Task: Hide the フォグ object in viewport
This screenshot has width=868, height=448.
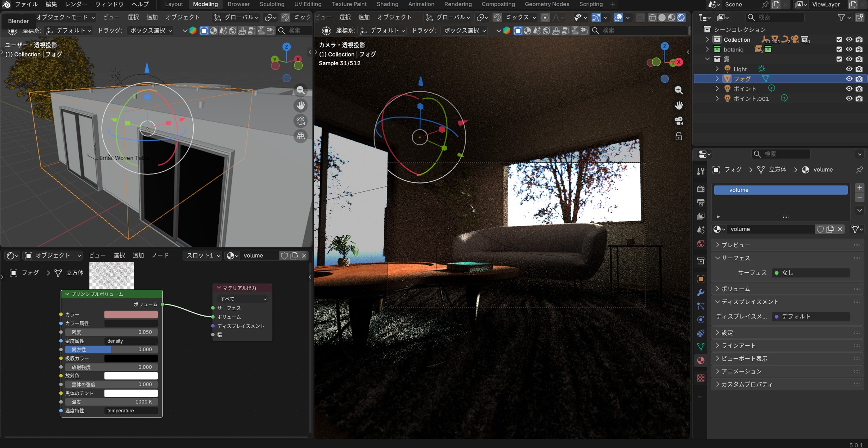Action: pos(849,79)
